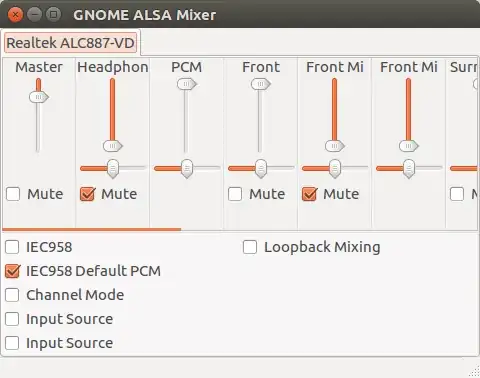Close the GNOME ALSA Mixer window
The height and width of the screenshot is (378, 480).
pos(15,15)
